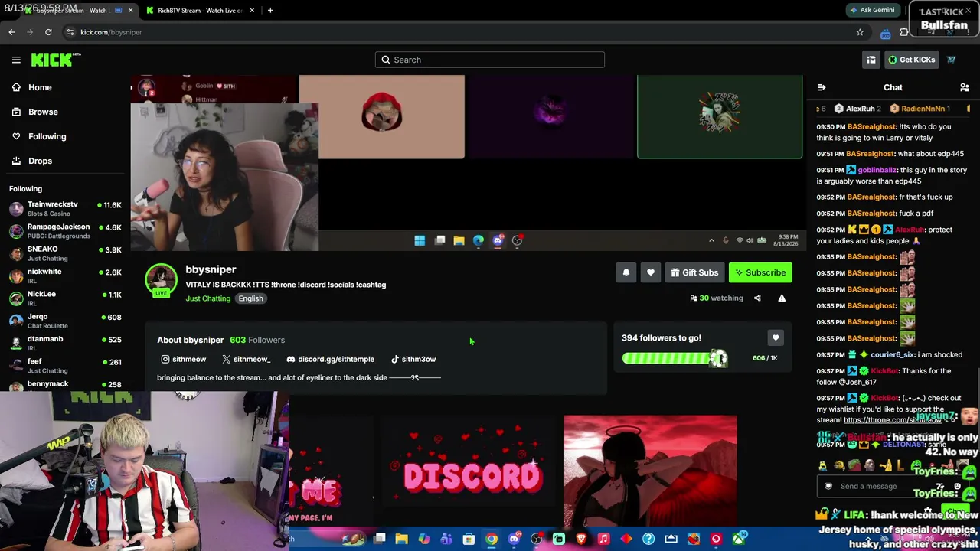The image size is (980, 551).
Task: Open the Instagram sithmeow link
Action: (184, 359)
